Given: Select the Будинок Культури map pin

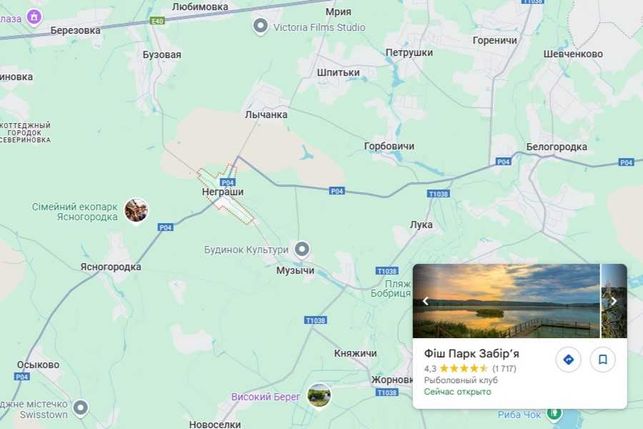Looking at the screenshot, I should click(302, 249).
